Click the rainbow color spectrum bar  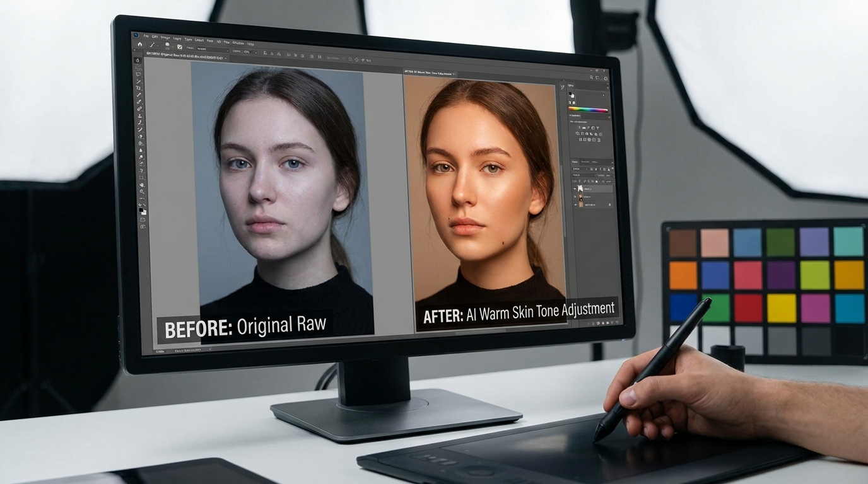click(588, 110)
